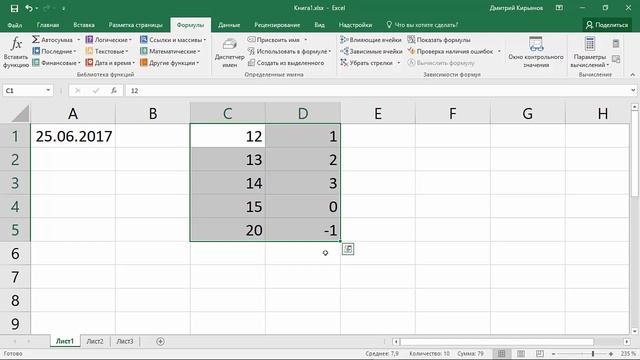Click cell A1 containing 25.06.2017
The height and width of the screenshot is (360, 640).
(x=73, y=136)
